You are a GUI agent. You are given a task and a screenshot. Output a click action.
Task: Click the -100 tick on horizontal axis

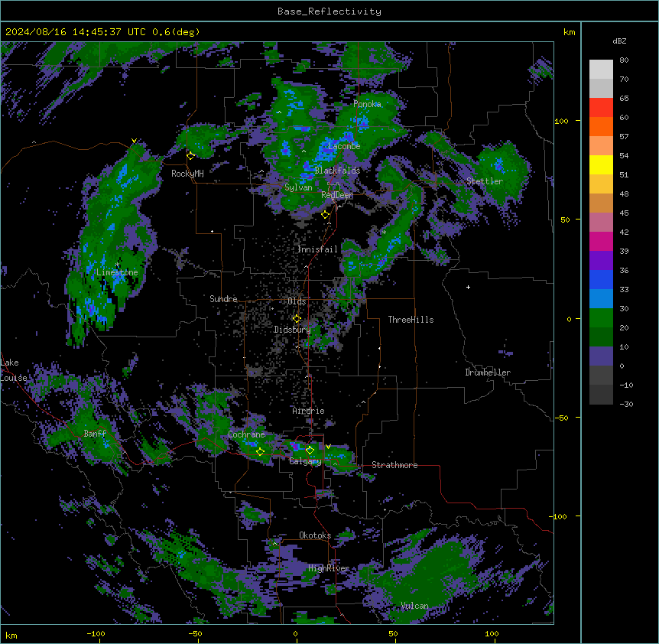click(96, 633)
